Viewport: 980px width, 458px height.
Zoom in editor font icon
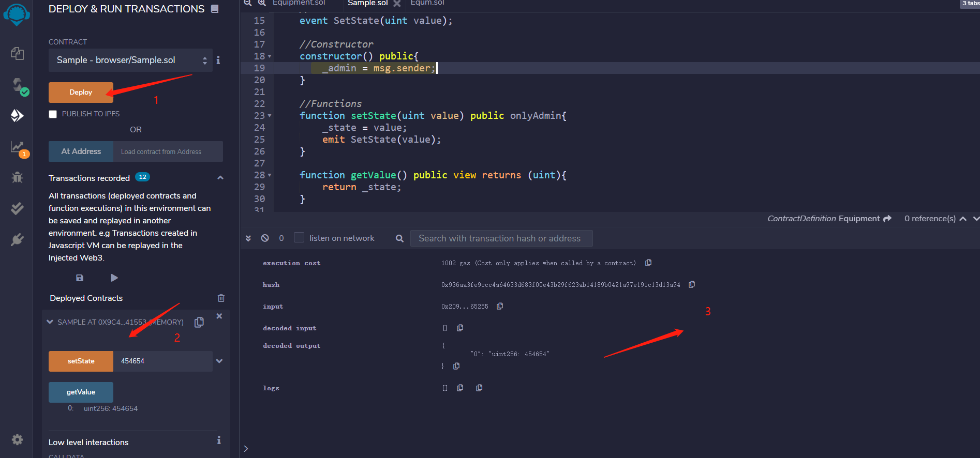tap(262, 3)
